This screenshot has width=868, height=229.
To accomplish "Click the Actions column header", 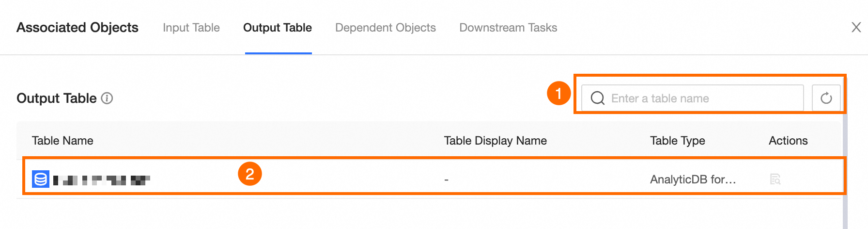I will pyautogui.click(x=788, y=141).
